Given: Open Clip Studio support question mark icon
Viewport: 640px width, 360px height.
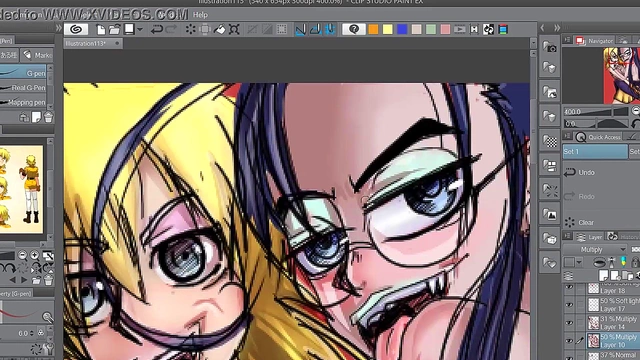Looking at the screenshot, I should point(353,29).
